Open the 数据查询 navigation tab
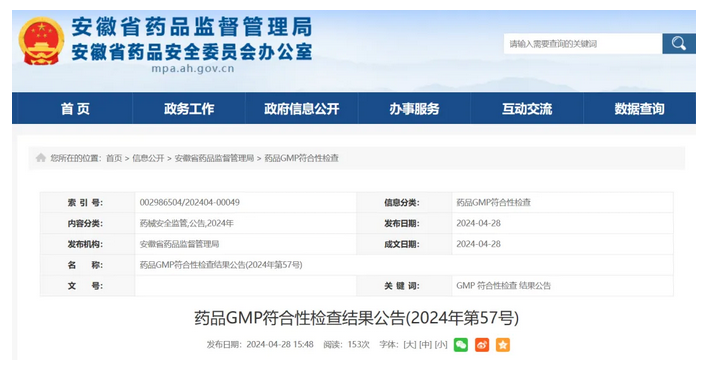The width and height of the screenshot is (717, 379). point(639,108)
